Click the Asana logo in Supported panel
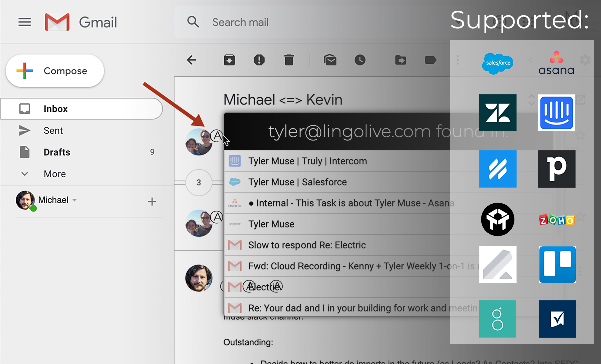 556,63
